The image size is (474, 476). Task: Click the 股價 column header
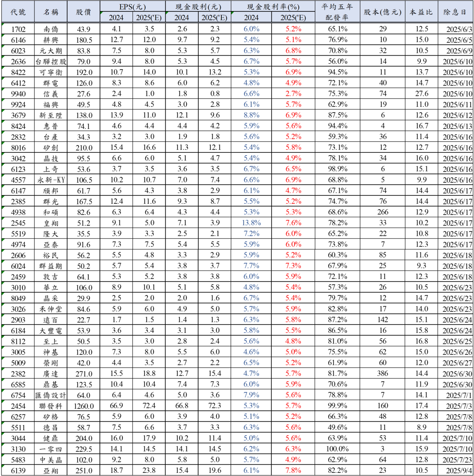pyautogui.click(x=84, y=12)
